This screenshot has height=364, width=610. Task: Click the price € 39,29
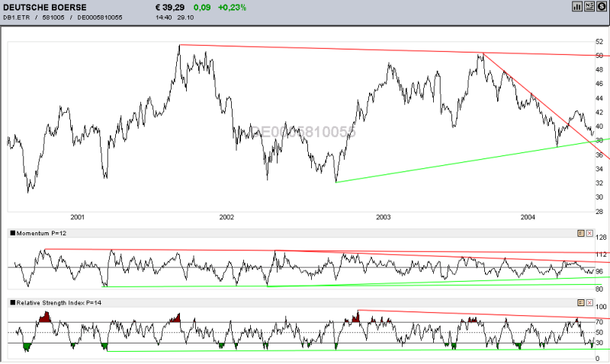point(169,8)
